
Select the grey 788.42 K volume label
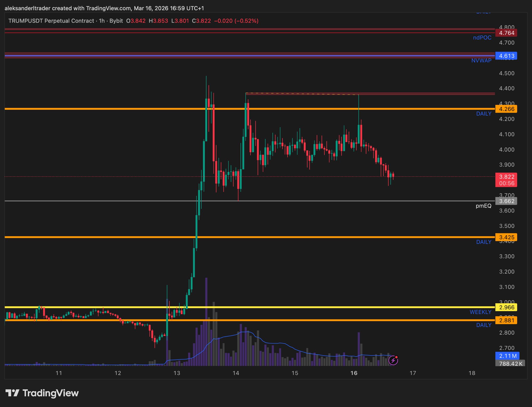pyautogui.click(x=510, y=364)
